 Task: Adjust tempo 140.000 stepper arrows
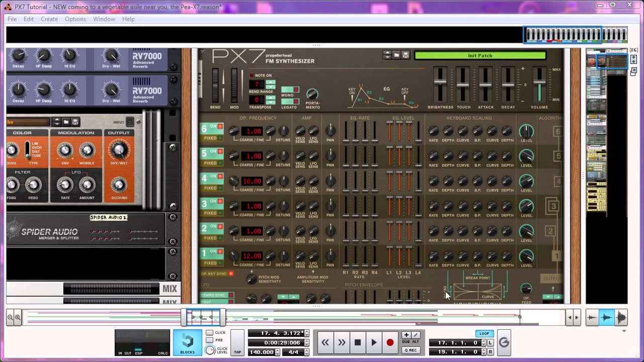click(278, 352)
